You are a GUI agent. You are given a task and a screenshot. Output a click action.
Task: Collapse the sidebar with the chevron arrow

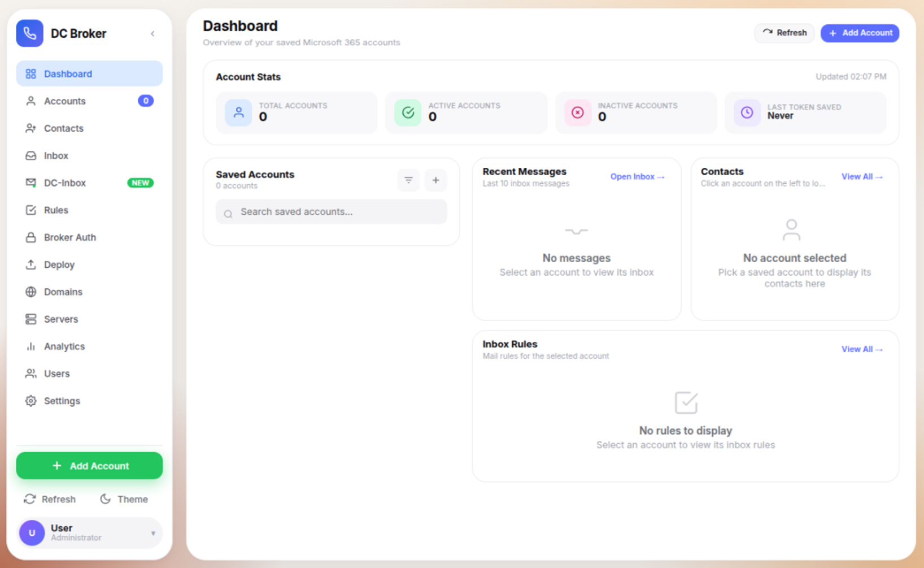coord(152,34)
